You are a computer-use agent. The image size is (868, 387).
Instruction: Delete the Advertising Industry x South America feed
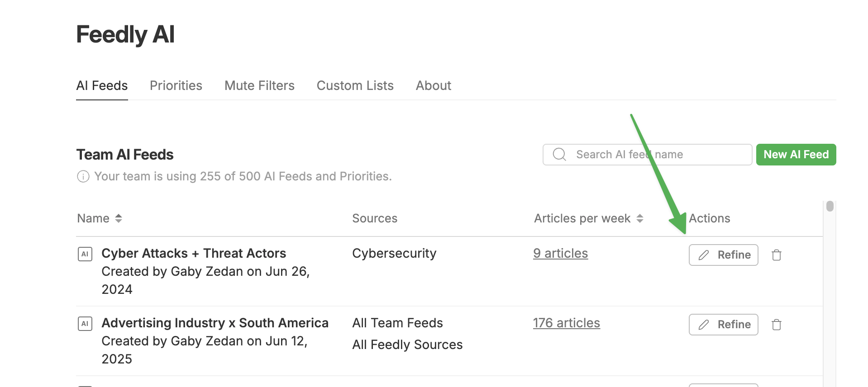coord(777,325)
